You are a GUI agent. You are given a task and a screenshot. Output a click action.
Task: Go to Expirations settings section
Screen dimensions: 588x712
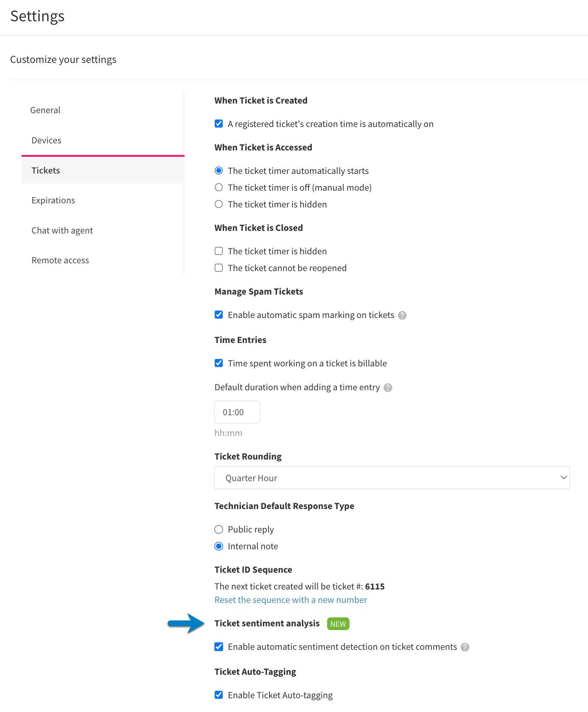53,200
